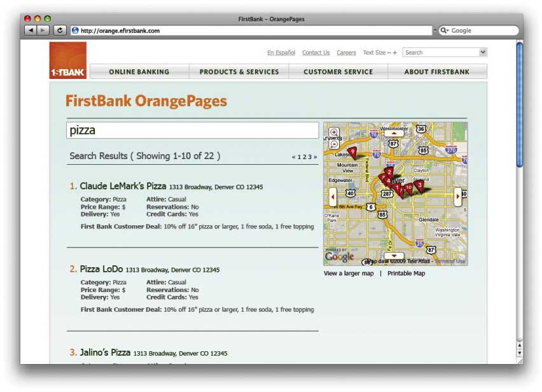Click map marker number 3

tap(420, 186)
